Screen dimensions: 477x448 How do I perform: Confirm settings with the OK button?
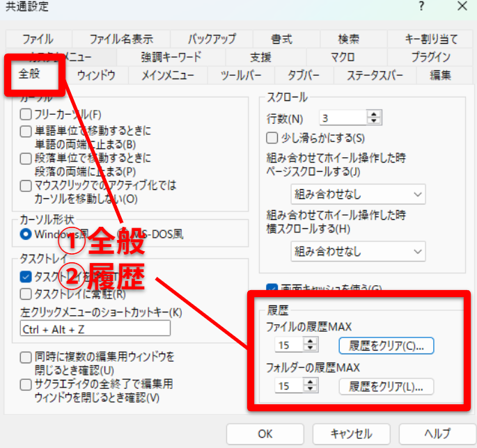[x=265, y=433]
